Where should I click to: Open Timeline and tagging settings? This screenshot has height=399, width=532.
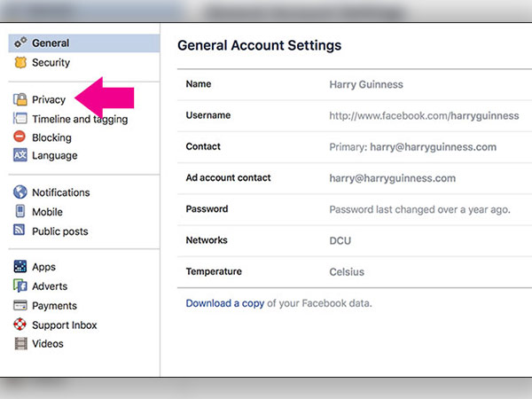pyautogui.click(x=80, y=119)
